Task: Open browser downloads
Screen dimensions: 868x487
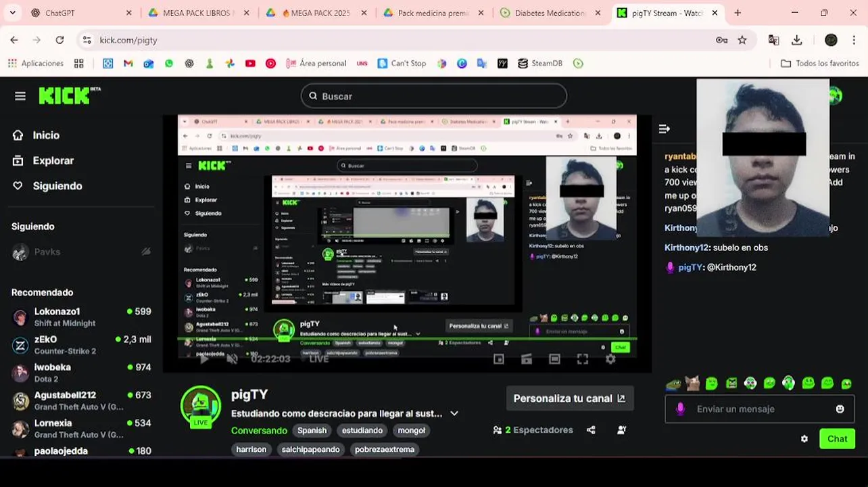Action: click(x=797, y=40)
